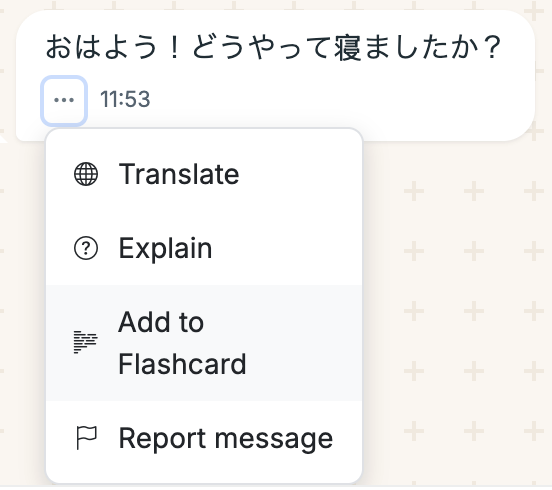Click the globe icon beside Translate
Screen dimensions: 552x490
tap(86, 174)
